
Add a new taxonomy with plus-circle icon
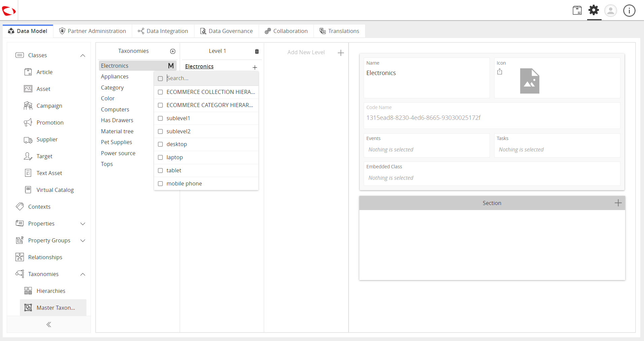pyautogui.click(x=173, y=51)
